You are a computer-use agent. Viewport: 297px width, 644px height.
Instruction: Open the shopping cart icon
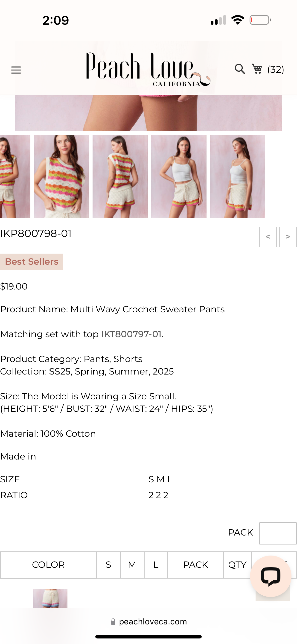click(257, 69)
